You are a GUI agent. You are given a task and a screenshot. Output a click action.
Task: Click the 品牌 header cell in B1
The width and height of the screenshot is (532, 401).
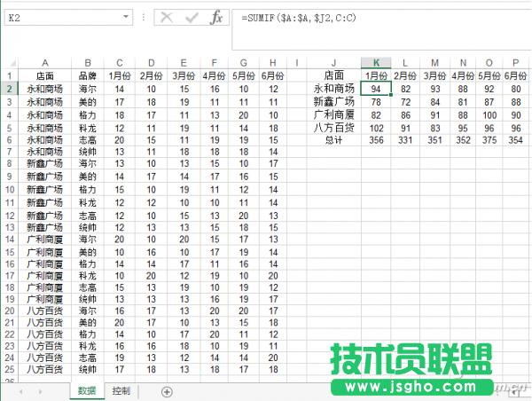tap(88, 75)
